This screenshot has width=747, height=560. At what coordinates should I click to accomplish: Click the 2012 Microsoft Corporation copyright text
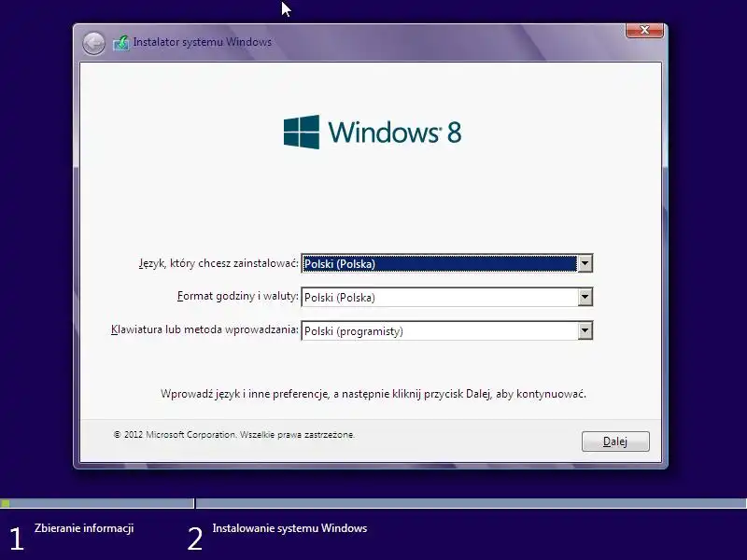point(234,435)
